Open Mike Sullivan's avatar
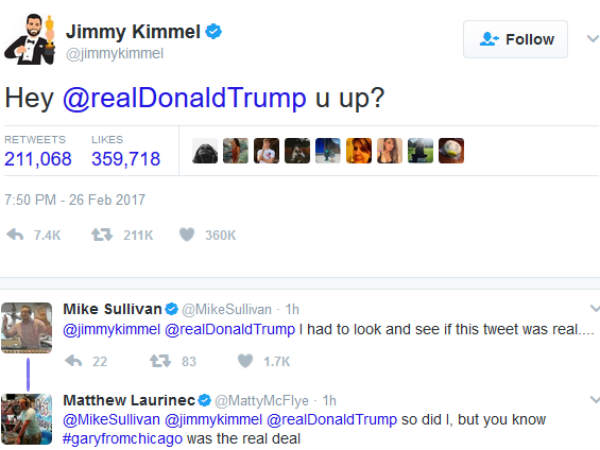Image resolution: width=600 pixels, height=450 pixels. point(27,326)
